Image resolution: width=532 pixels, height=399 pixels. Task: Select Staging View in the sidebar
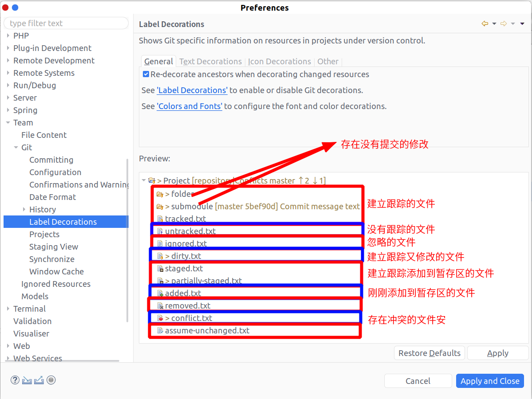click(x=52, y=246)
